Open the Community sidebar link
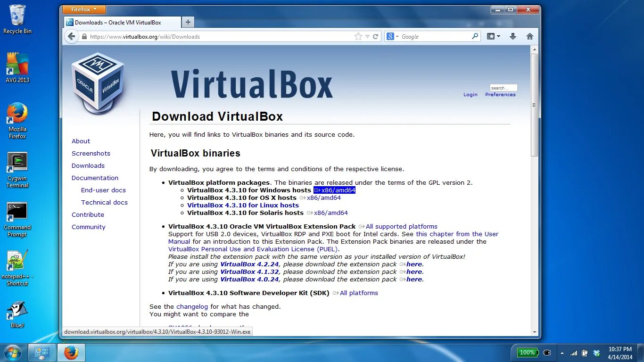644x362 pixels. (x=89, y=227)
